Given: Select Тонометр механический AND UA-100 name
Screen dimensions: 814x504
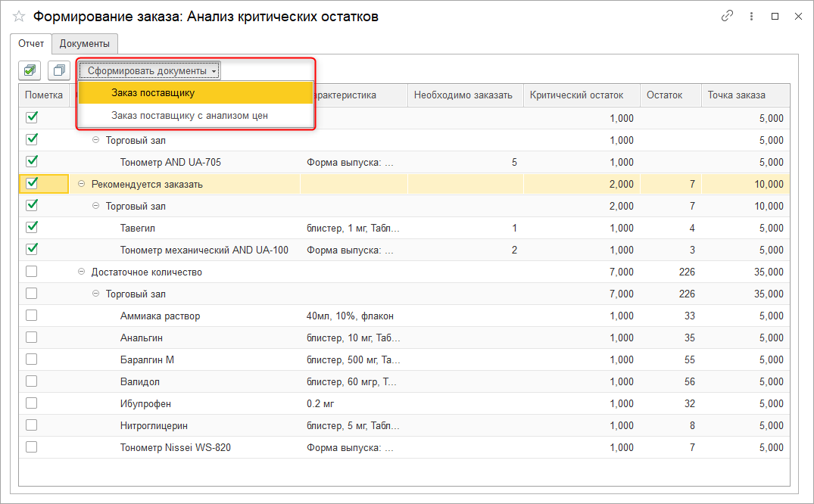Looking at the screenshot, I should [204, 250].
